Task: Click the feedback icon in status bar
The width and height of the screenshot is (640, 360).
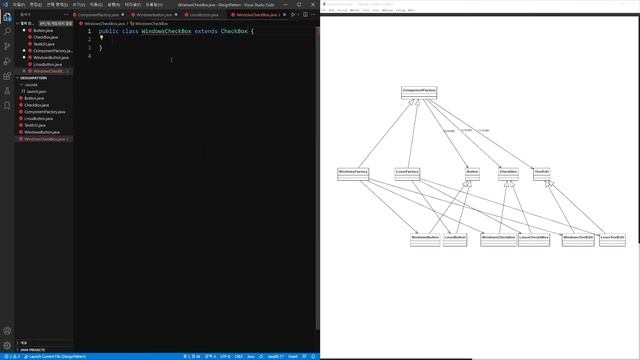Action: click(304, 357)
